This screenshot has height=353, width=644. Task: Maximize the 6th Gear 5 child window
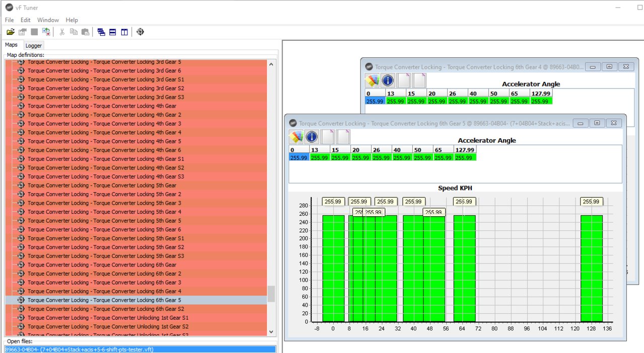pos(597,123)
